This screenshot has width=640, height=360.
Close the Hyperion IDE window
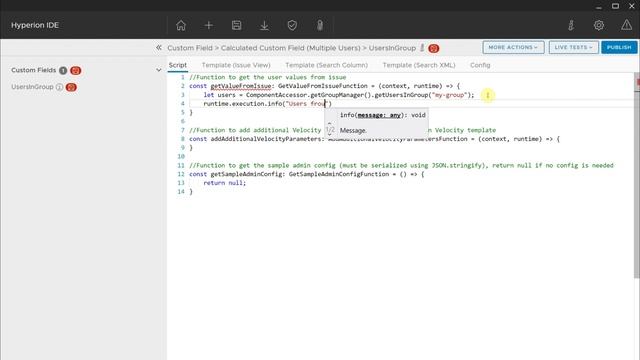coord(631,6)
